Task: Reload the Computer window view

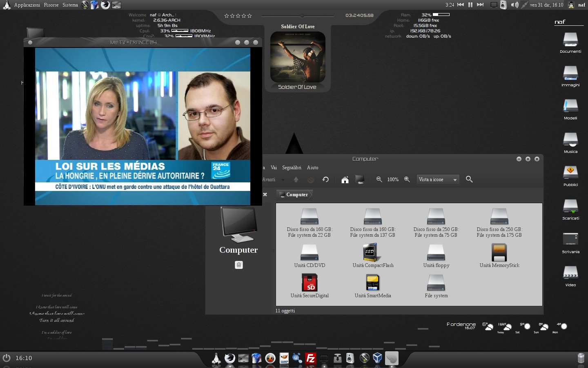Action: tap(325, 180)
